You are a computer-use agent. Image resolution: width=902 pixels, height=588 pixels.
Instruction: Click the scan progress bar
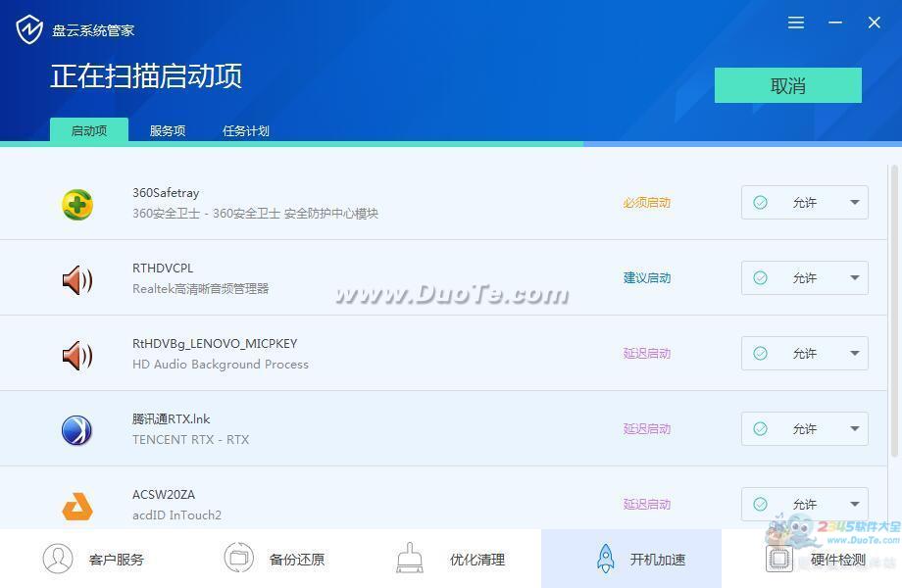pos(294,144)
